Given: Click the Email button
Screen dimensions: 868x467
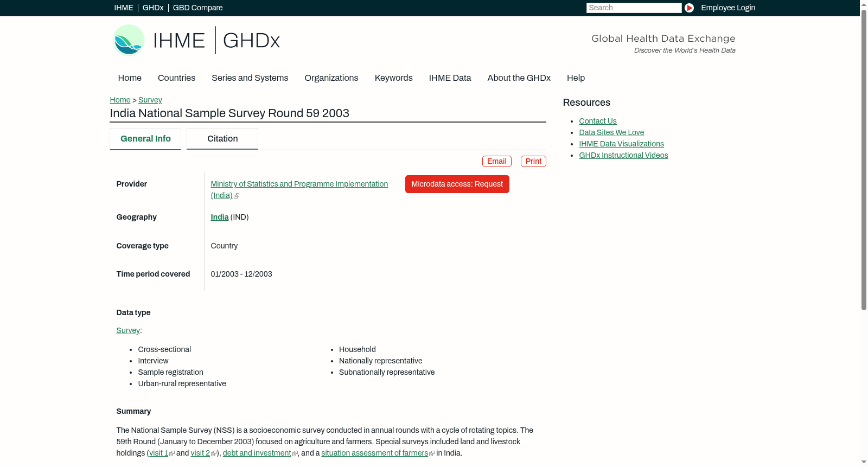Looking at the screenshot, I should (x=497, y=161).
